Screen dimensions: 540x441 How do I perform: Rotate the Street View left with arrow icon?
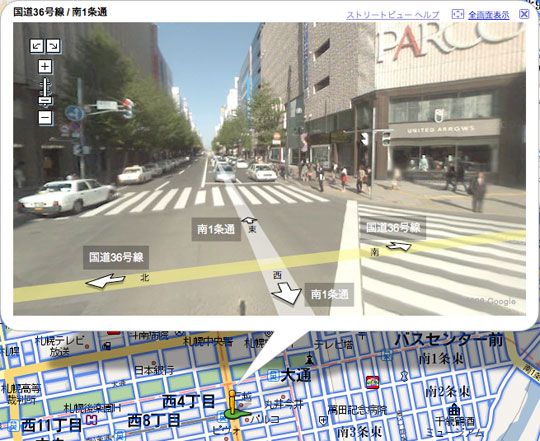pos(37,45)
